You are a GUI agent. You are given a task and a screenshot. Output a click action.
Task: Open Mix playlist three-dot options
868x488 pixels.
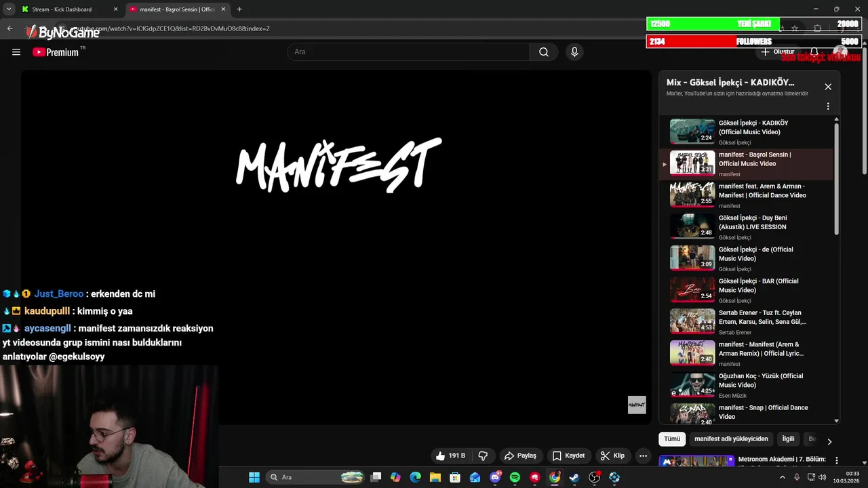(x=828, y=106)
